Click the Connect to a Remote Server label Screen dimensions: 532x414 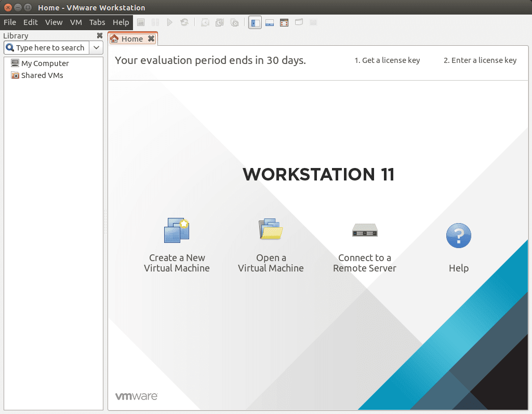pos(365,263)
